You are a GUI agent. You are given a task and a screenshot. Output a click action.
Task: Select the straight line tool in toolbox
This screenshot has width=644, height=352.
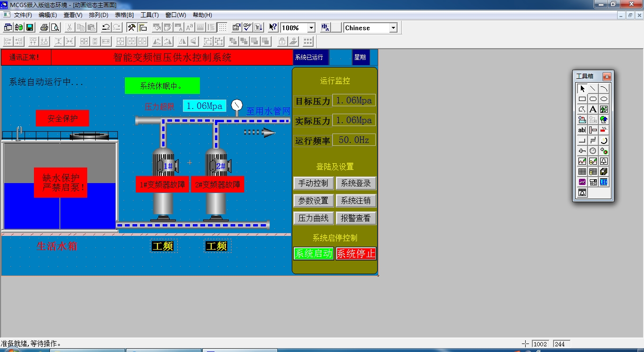click(593, 89)
